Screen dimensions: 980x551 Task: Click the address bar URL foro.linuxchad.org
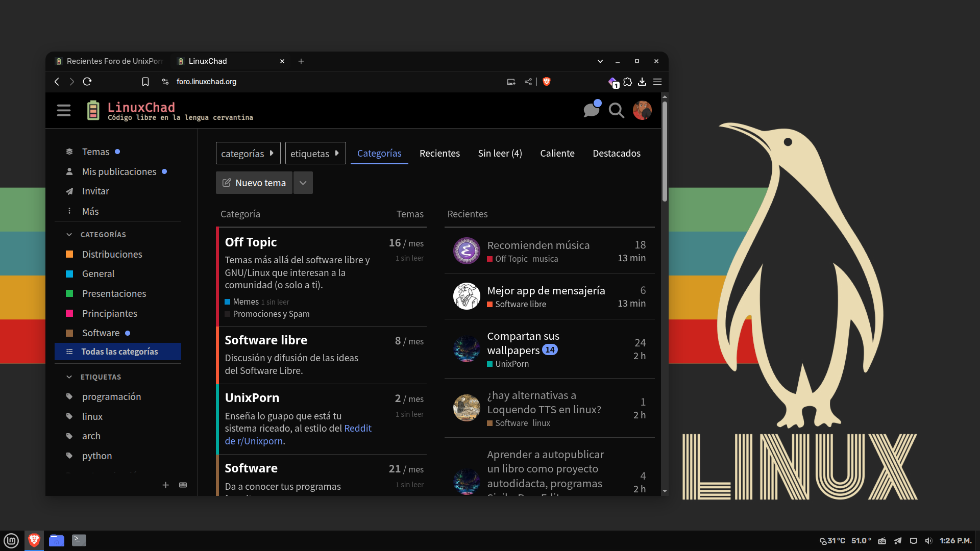click(206, 82)
